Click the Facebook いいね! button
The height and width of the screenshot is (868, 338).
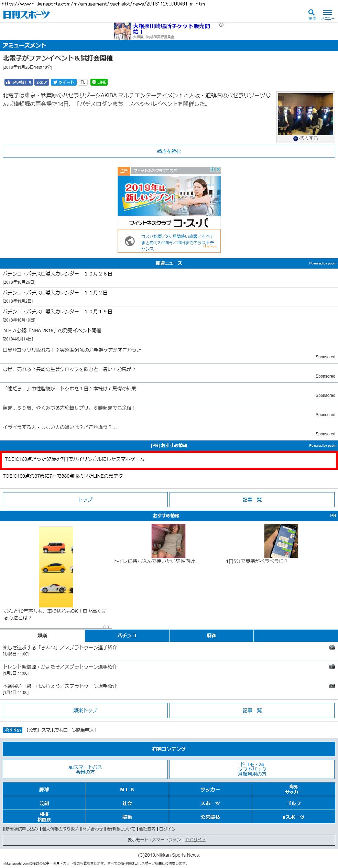[19, 82]
